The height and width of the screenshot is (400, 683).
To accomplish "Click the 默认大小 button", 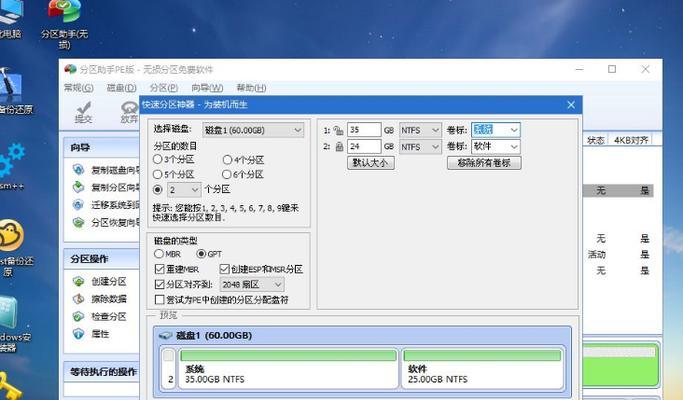I will pyautogui.click(x=371, y=163).
